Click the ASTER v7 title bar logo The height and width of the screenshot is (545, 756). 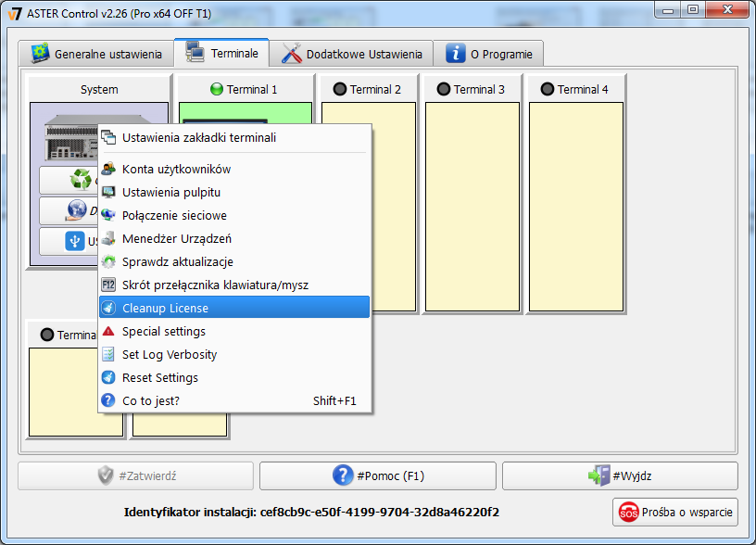tap(16, 14)
